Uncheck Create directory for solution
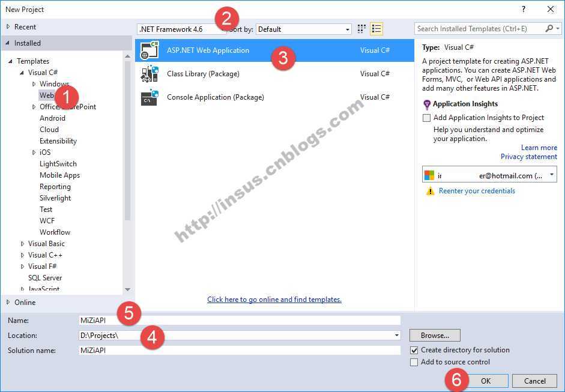Viewport: 565px width, 392px height. coord(414,350)
